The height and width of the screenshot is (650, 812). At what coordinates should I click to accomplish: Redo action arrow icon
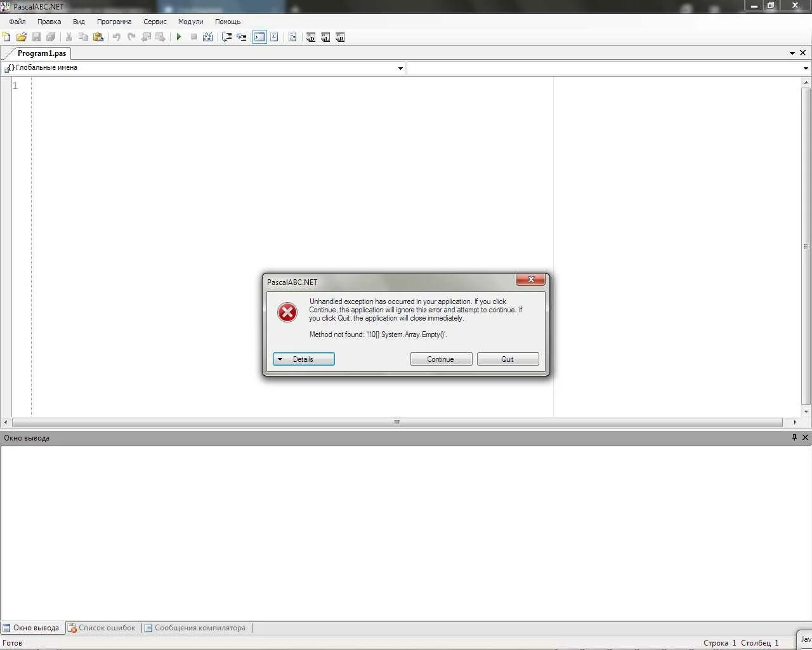(131, 37)
